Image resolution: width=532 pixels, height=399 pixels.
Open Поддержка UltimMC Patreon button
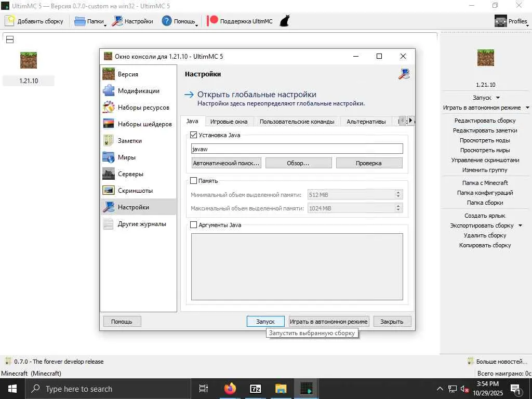(x=240, y=21)
